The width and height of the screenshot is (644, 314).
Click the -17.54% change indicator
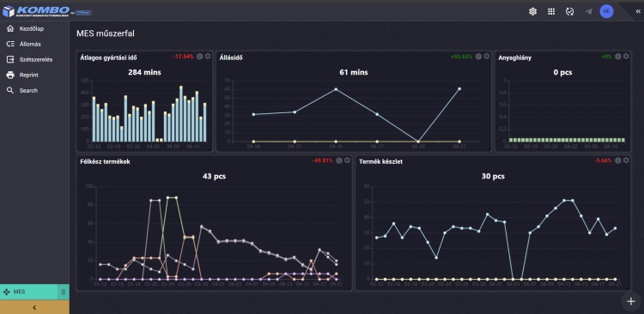[183, 57]
